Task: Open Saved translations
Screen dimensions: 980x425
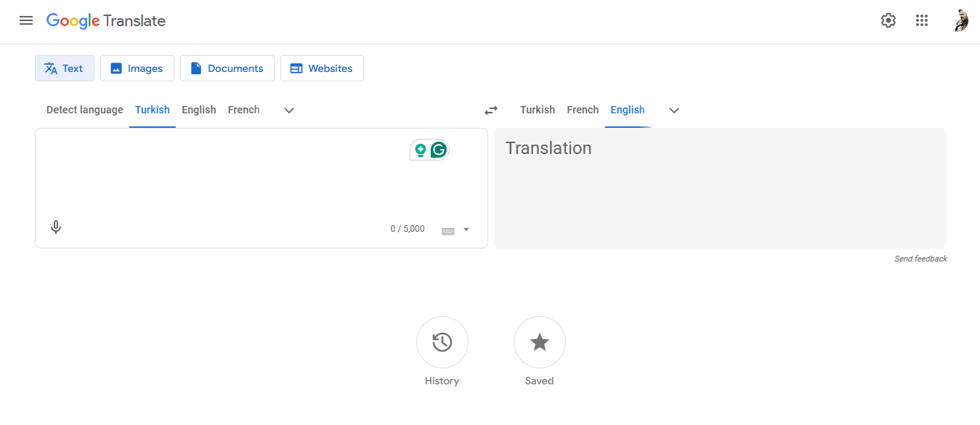Action: pyautogui.click(x=539, y=341)
